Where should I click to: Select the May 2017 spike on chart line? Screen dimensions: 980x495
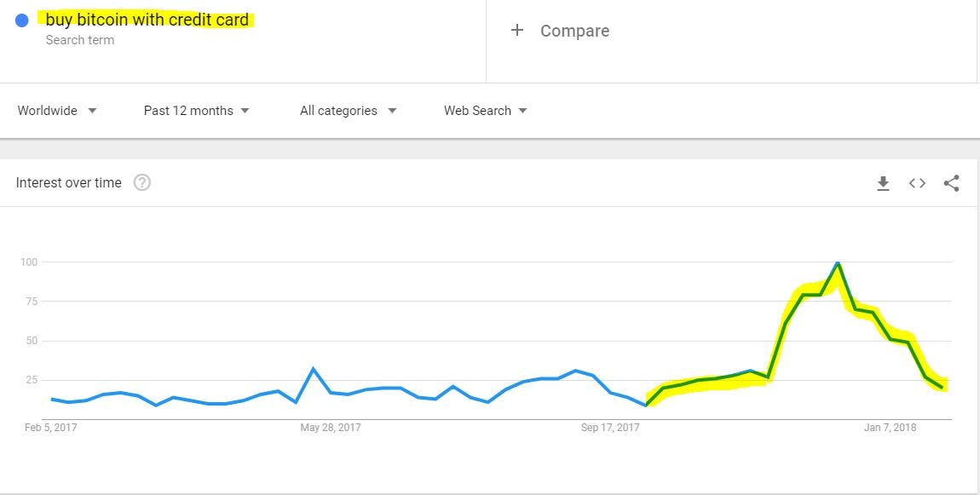click(313, 369)
